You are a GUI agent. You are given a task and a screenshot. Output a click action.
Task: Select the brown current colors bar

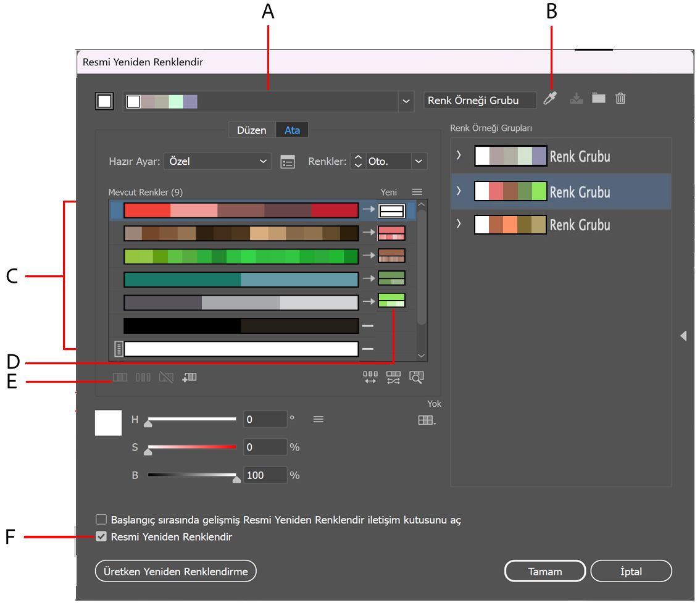[x=241, y=233]
